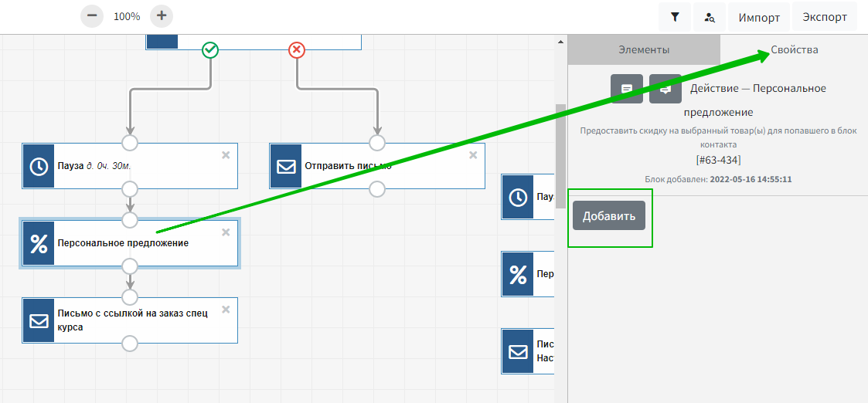Click the Импорт button
Screen dimensions: 868x403
coord(758,17)
